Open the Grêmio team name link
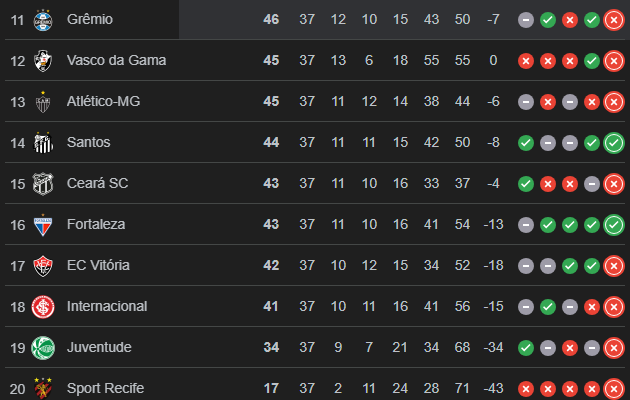 (x=90, y=19)
